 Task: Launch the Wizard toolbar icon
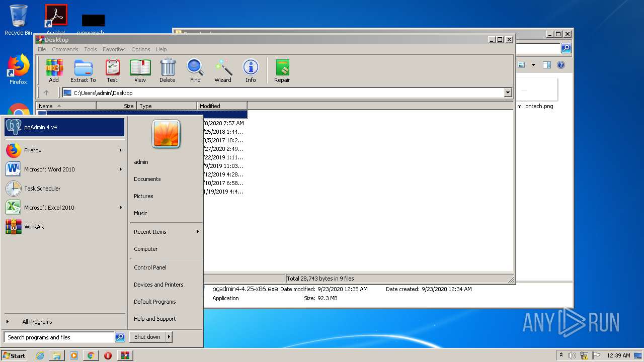pos(223,71)
